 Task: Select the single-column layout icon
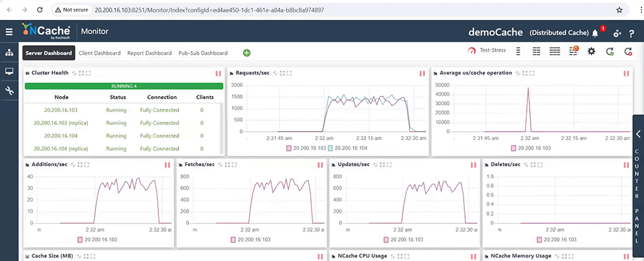[x=518, y=51]
